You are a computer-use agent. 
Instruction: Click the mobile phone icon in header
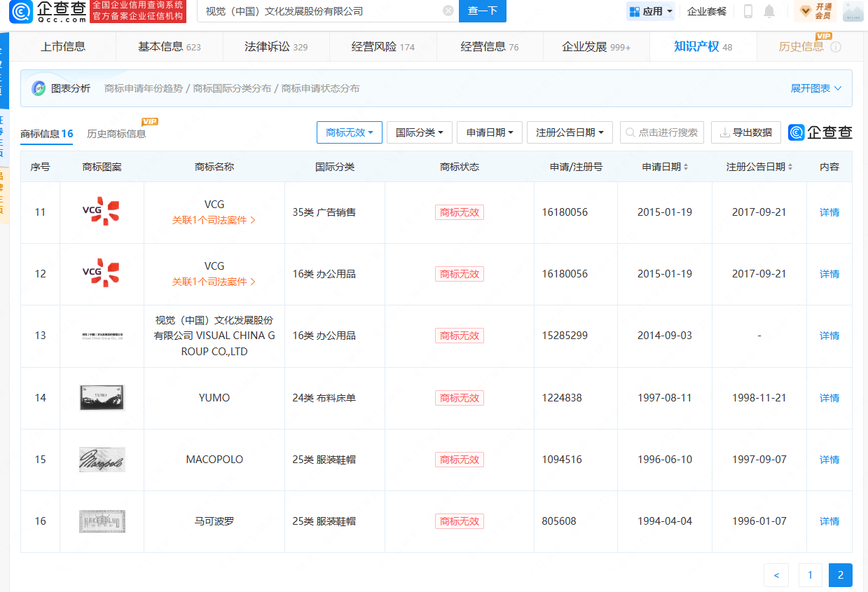[x=748, y=11]
